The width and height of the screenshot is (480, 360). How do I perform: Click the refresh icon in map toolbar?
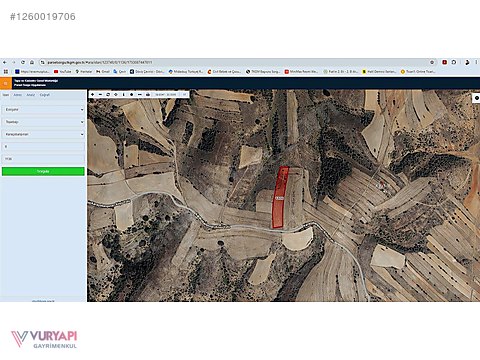pos(108,95)
